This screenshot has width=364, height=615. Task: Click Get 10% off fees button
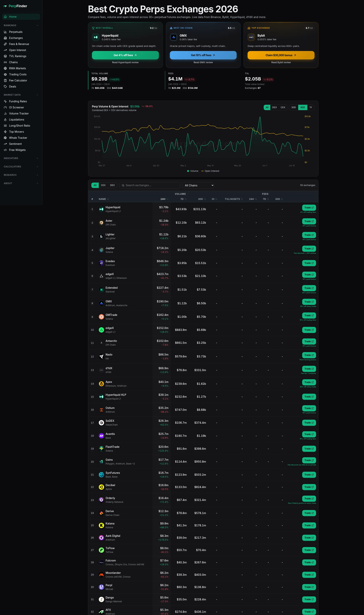[x=203, y=55]
